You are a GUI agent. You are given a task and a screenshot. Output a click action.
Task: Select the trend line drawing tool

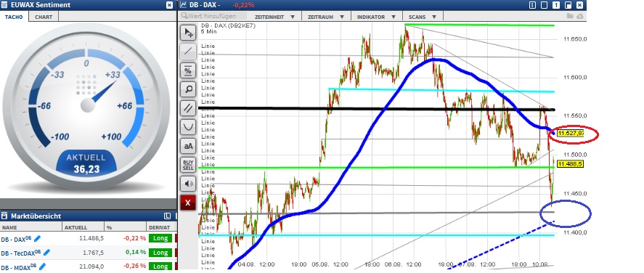pos(189,52)
